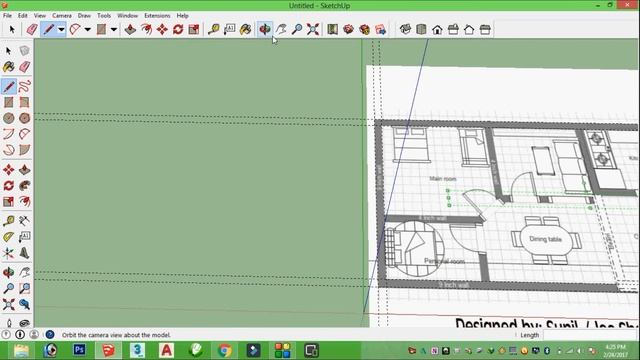Image resolution: width=640 pixels, height=360 pixels.
Task: Select the Push/Pull tool in top toolbar
Action: 130,29
